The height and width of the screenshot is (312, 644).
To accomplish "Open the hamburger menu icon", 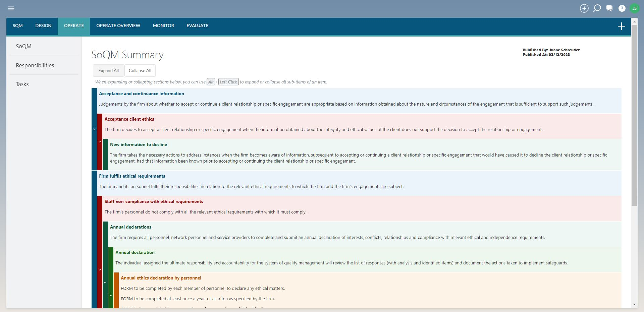I will (x=11, y=8).
